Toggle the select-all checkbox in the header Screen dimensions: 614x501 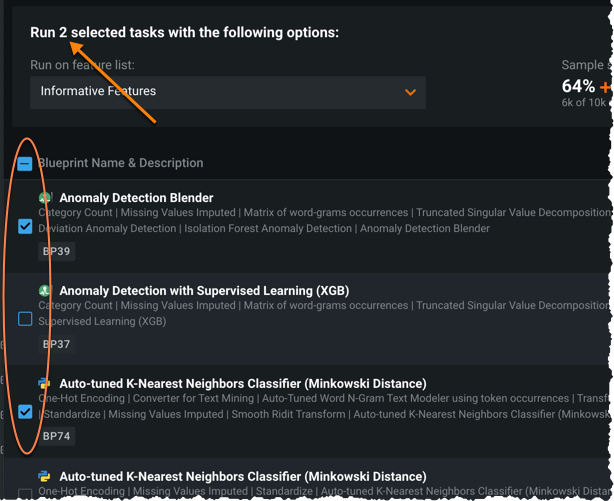(25, 164)
